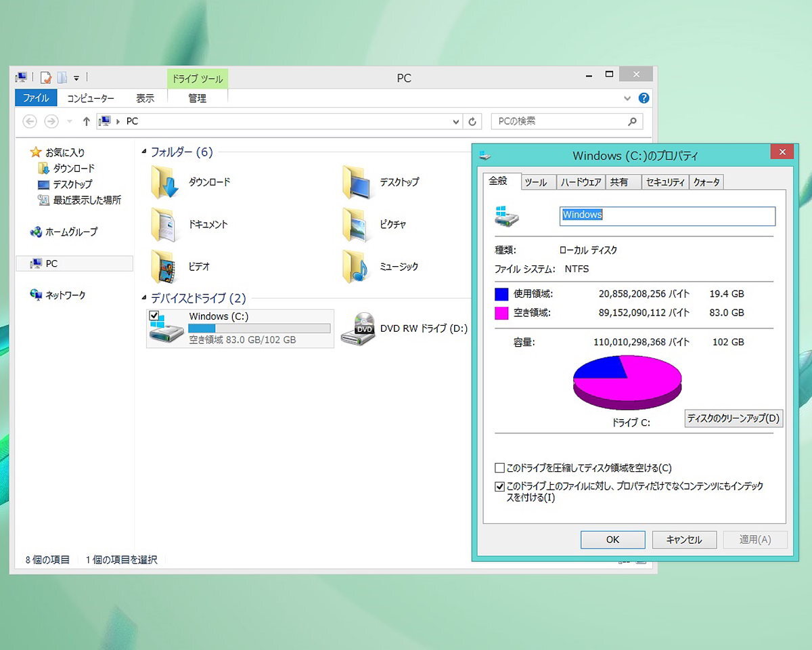Click the 適用(A) button

point(755,540)
